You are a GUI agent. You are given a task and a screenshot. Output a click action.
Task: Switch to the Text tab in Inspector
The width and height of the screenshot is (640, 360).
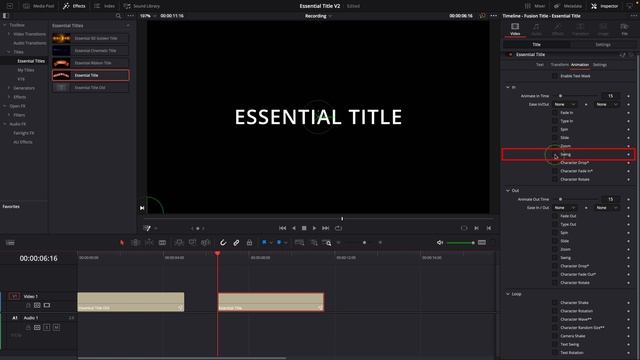(x=540, y=64)
